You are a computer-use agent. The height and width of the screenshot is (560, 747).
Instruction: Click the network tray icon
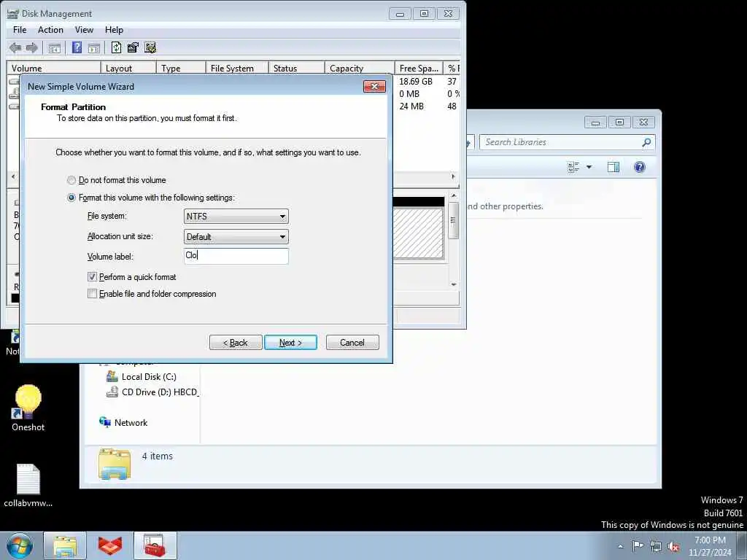pyautogui.click(x=656, y=547)
